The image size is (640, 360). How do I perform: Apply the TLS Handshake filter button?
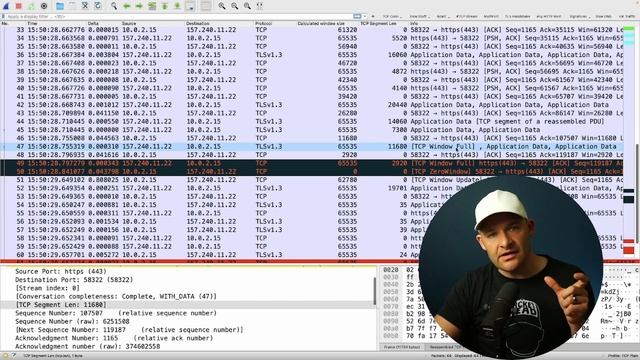518,16
